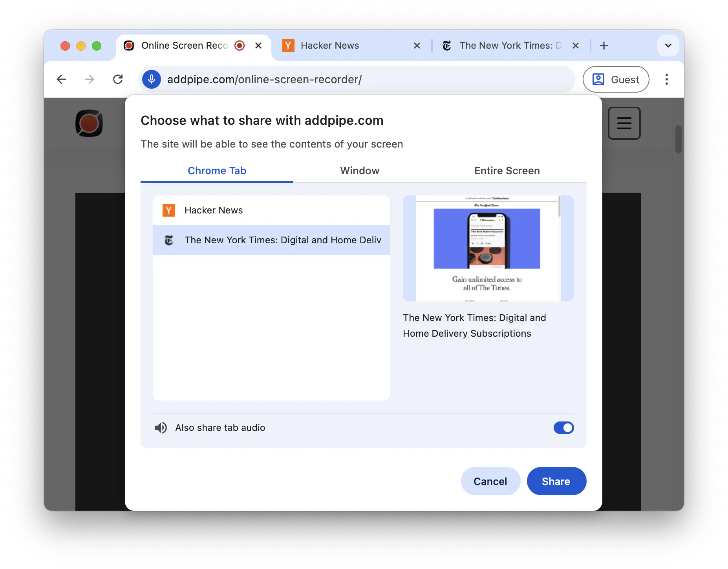The image size is (728, 569).
Task: Click the NYT favicon in the tab list
Action: [x=169, y=240]
